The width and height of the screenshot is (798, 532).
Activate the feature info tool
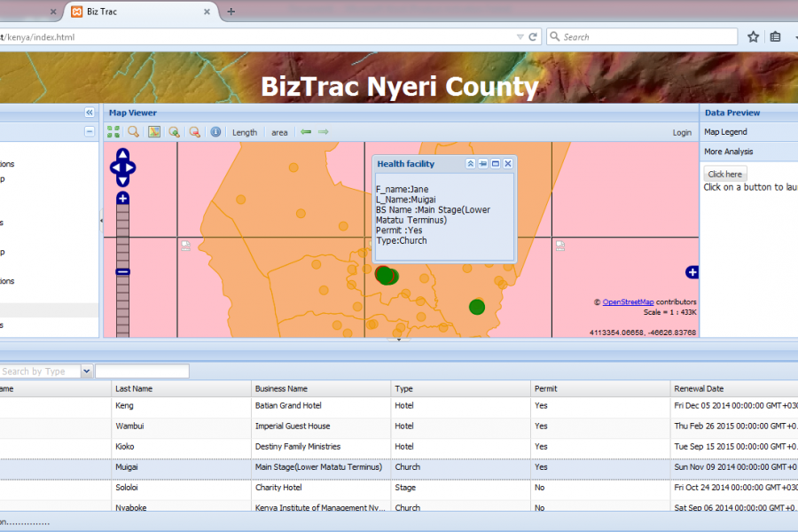215,132
